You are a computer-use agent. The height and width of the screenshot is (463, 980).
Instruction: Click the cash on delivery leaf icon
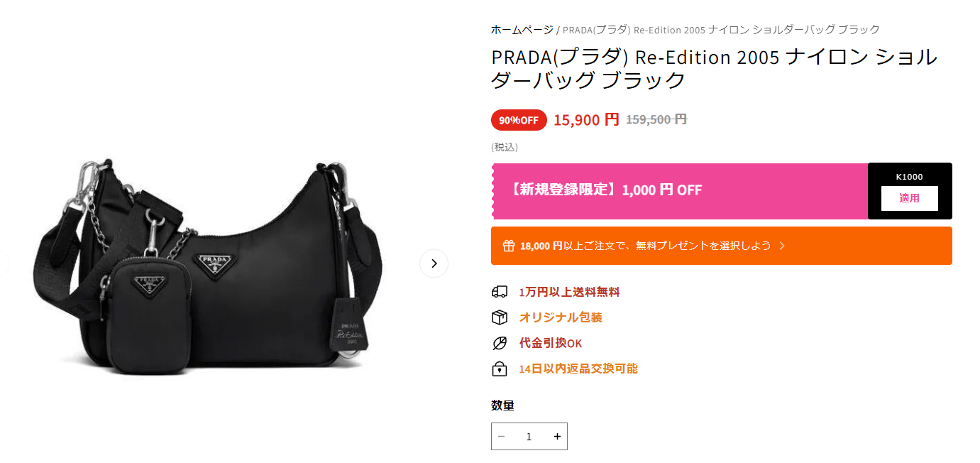pyautogui.click(x=500, y=343)
